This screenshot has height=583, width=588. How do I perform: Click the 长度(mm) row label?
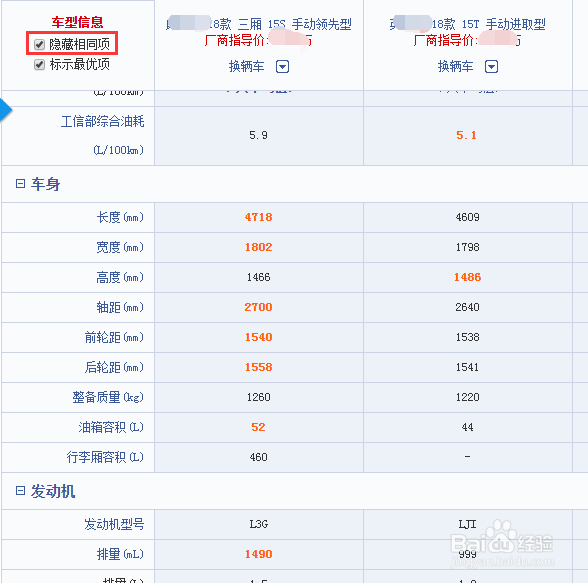[x=120, y=217]
